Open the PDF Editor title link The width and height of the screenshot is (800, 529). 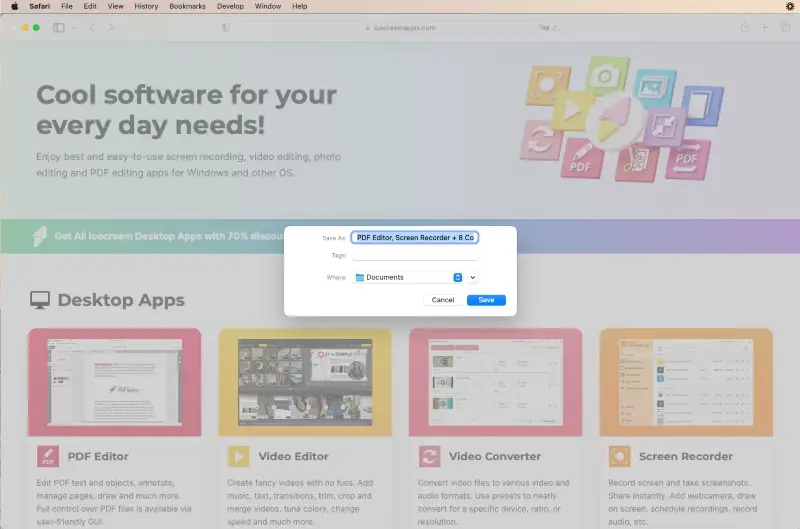[98, 457]
